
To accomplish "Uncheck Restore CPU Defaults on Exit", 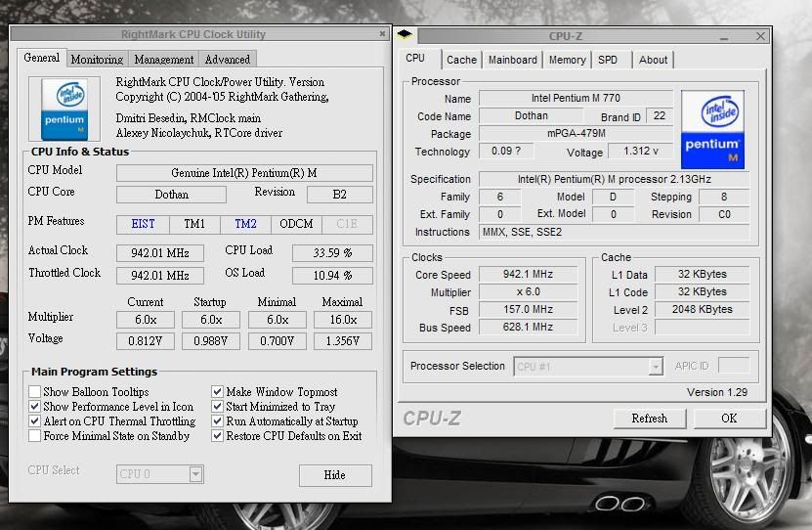I will tap(218, 436).
